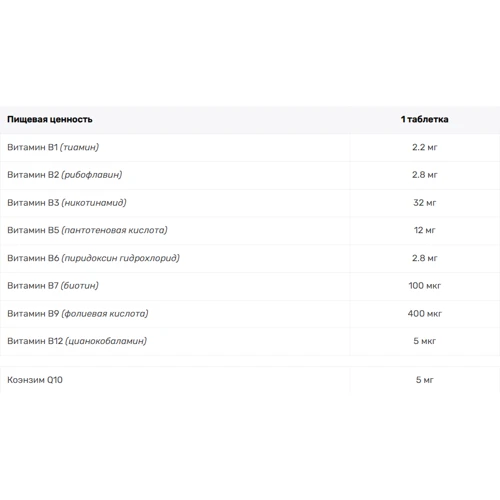Click the 2.8 мг value for B2

(424, 175)
